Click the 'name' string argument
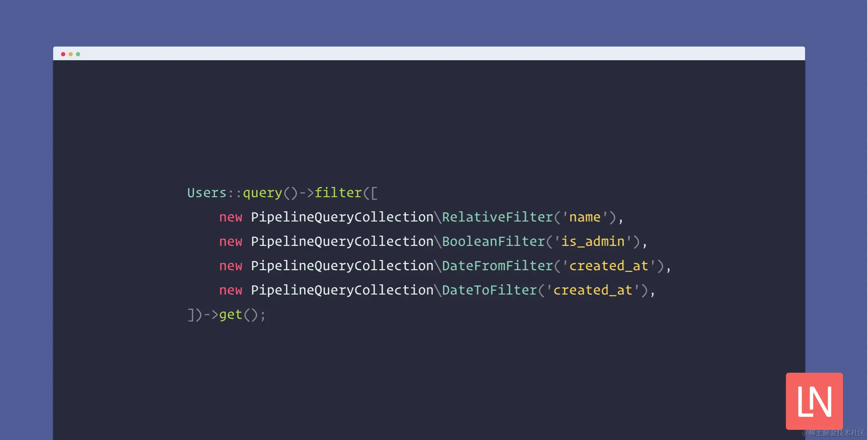Viewport: 868px width, 440px height. click(x=585, y=217)
